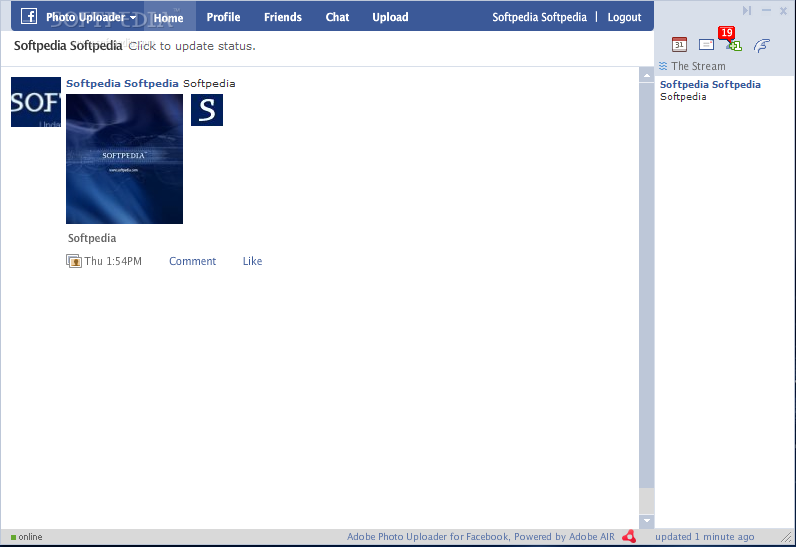Open the Profile tab
Image resolution: width=796 pixels, height=547 pixels.
click(223, 17)
